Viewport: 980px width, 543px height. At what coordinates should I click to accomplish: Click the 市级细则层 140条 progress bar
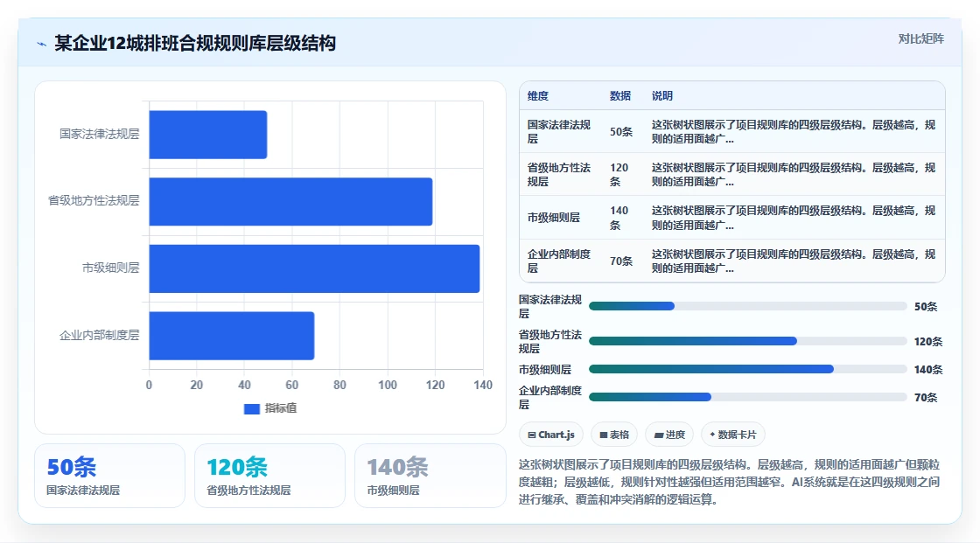coord(747,369)
